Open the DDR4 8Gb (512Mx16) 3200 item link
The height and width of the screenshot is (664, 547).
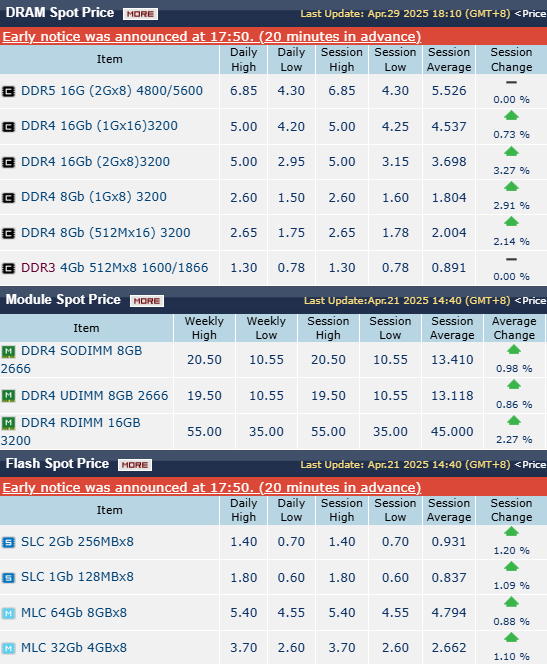105,233
